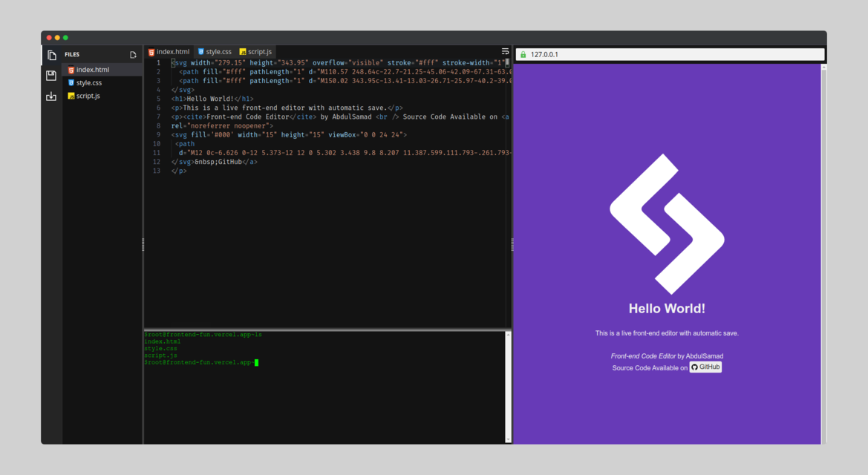Click the save icon in sidebar
Image resolution: width=868 pixels, height=475 pixels.
point(51,75)
